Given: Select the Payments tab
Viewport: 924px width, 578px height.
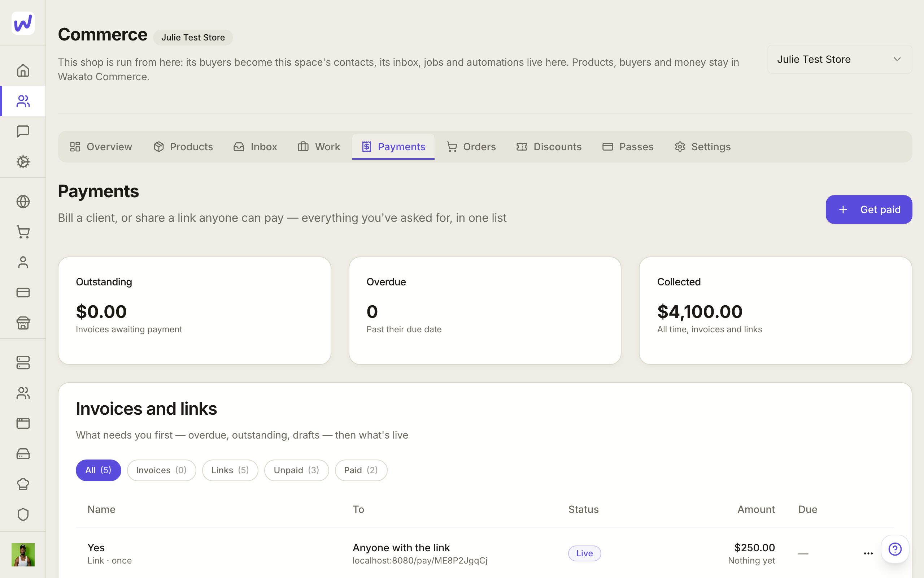Looking at the screenshot, I should tap(393, 147).
